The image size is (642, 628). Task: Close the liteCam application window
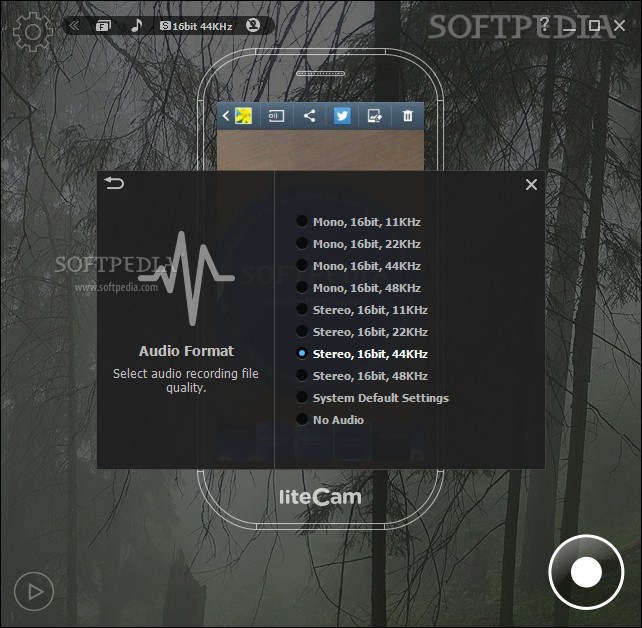click(x=619, y=25)
